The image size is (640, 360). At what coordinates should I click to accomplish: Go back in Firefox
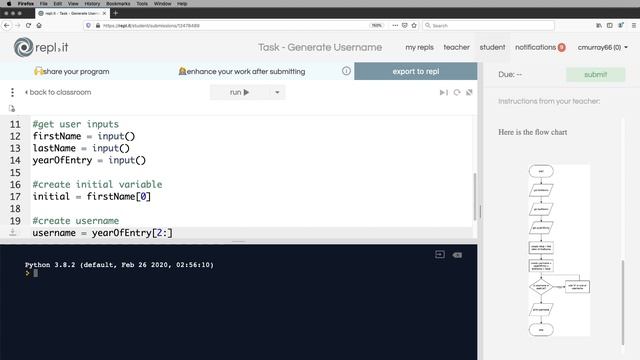pos(7,25)
